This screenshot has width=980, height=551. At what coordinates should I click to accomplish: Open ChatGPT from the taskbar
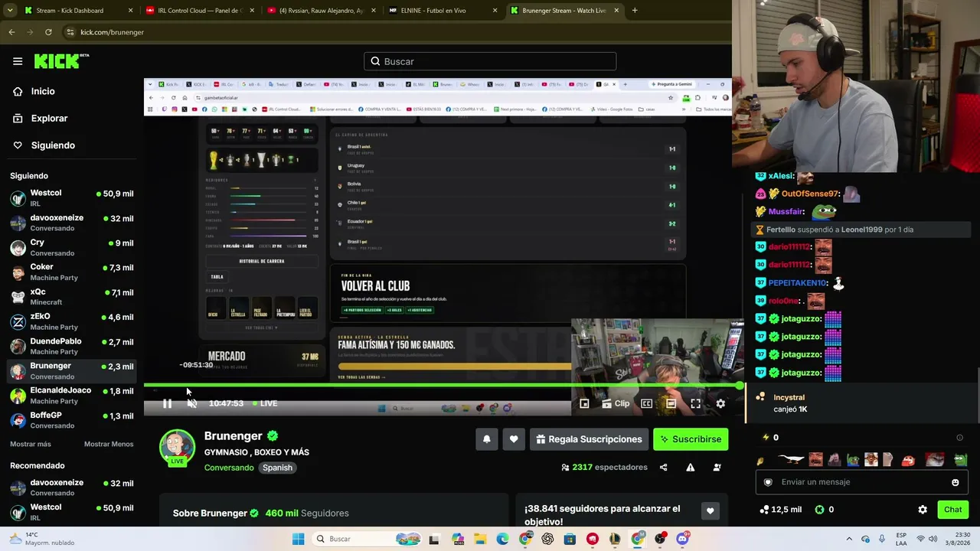tap(547, 539)
